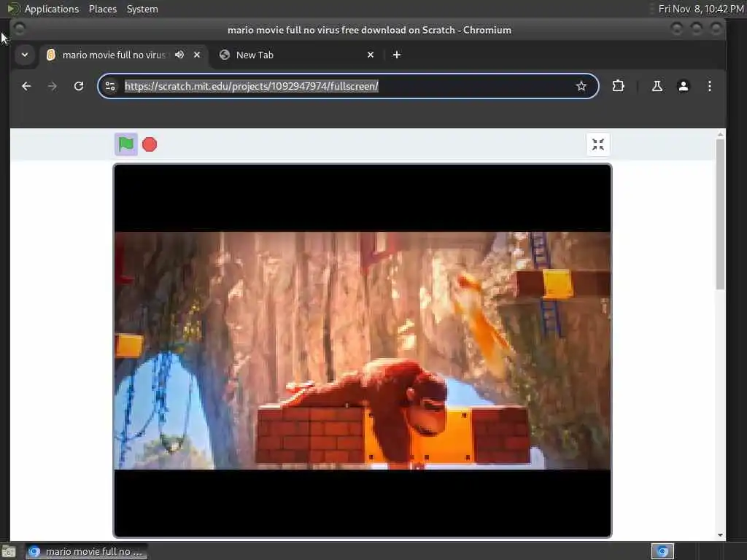Go forward with the forward arrow button
The image size is (747, 560).
click(x=53, y=86)
